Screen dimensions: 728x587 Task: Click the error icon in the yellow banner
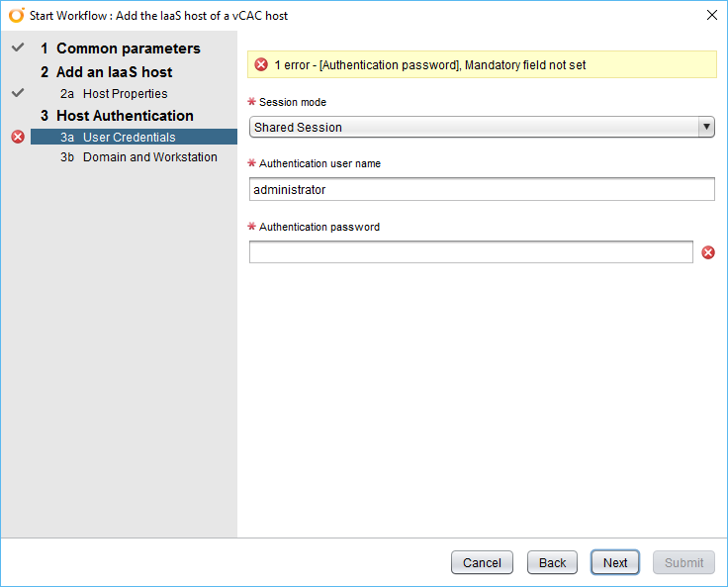click(261, 64)
